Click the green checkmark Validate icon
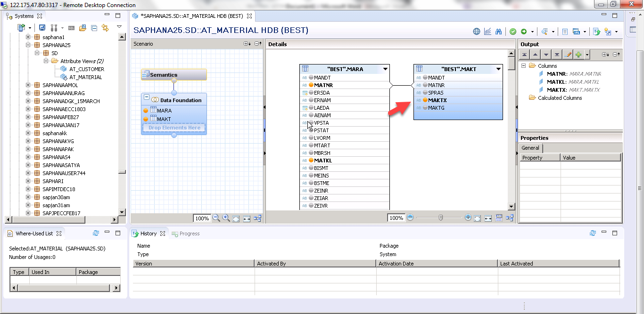Image resolution: width=644 pixels, height=314 pixels. [x=512, y=32]
